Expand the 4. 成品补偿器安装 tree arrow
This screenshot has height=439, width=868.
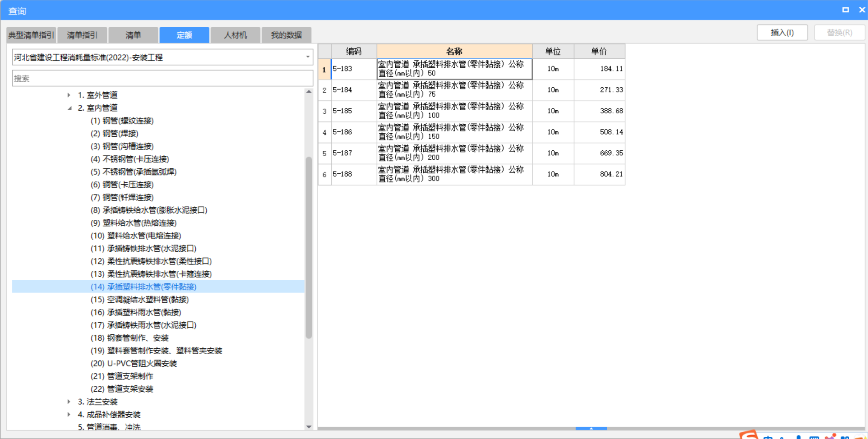point(69,414)
